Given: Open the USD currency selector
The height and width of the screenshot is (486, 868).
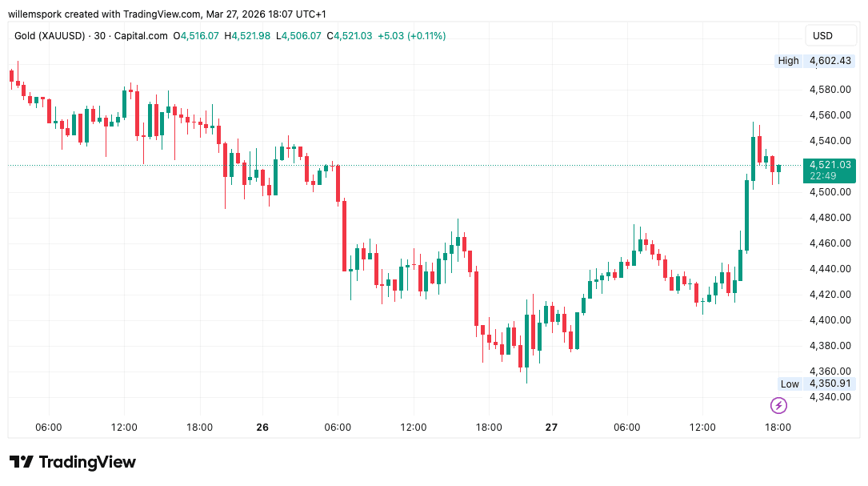Looking at the screenshot, I should (822, 35).
